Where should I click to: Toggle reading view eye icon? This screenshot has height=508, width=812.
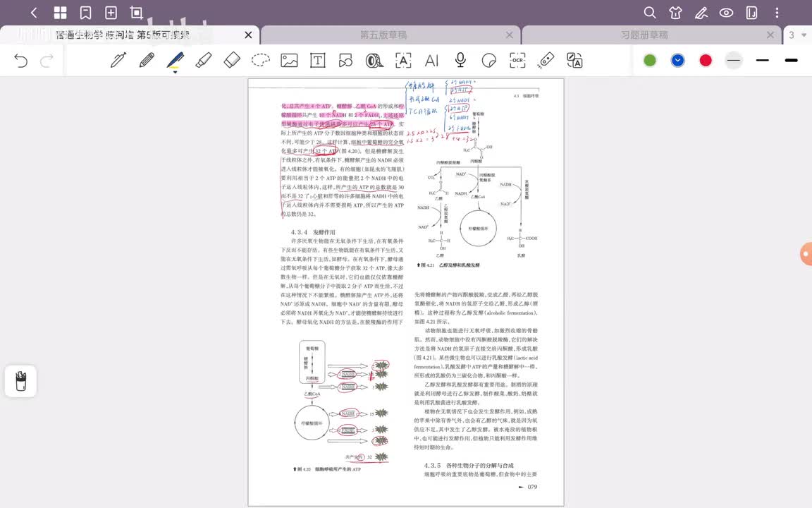(726, 13)
